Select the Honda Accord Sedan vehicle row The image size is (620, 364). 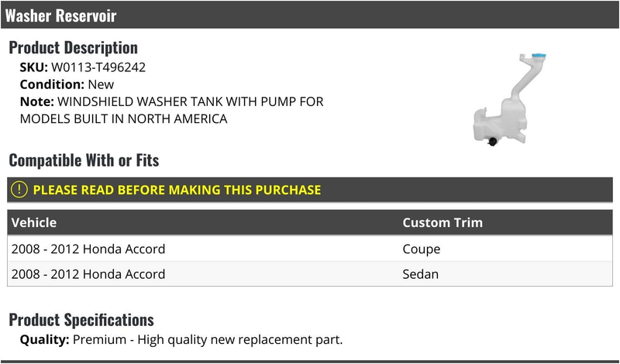[x=310, y=273]
